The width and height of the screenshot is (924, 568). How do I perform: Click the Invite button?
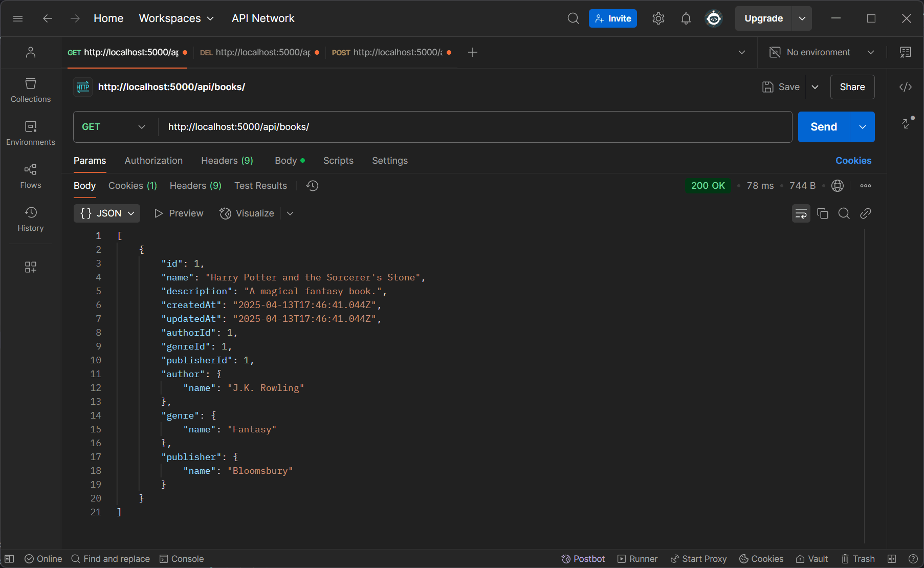613,18
